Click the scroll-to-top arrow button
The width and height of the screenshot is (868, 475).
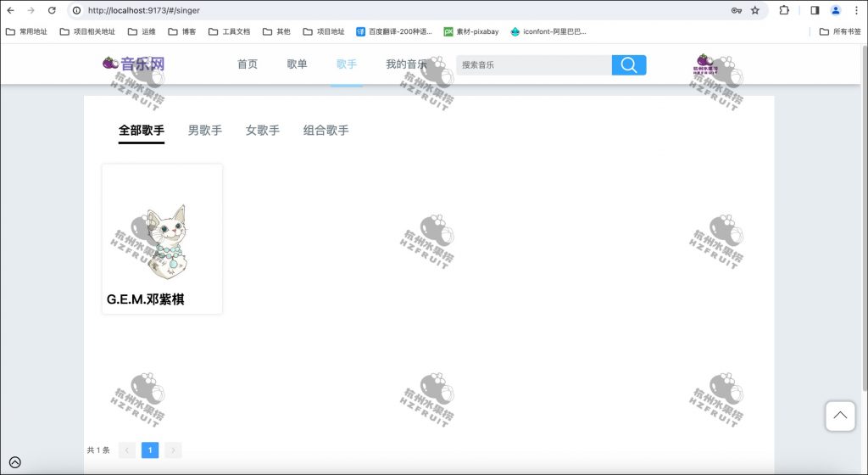(x=840, y=416)
